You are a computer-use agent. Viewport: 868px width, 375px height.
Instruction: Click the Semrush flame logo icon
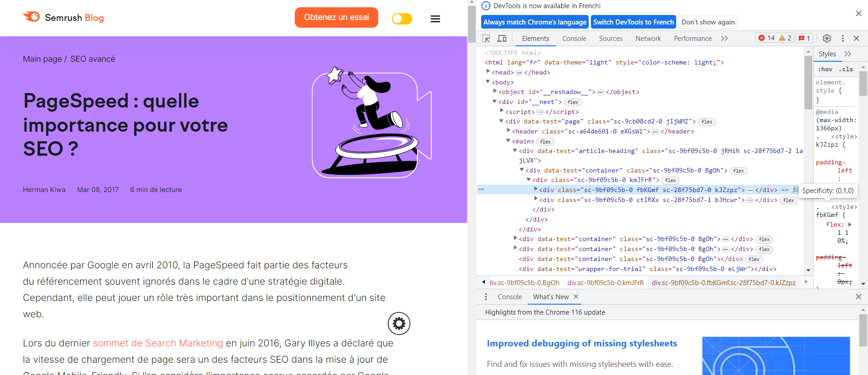(x=31, y=17)
